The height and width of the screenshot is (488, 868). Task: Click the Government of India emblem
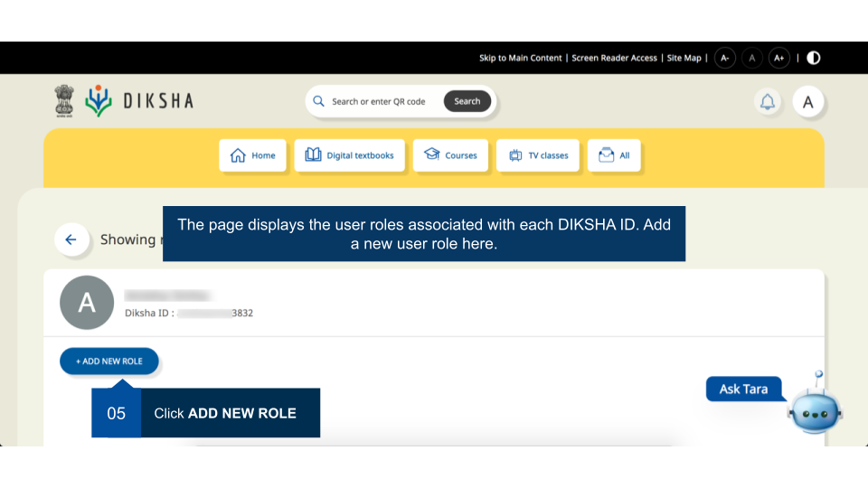coord(62,101)
